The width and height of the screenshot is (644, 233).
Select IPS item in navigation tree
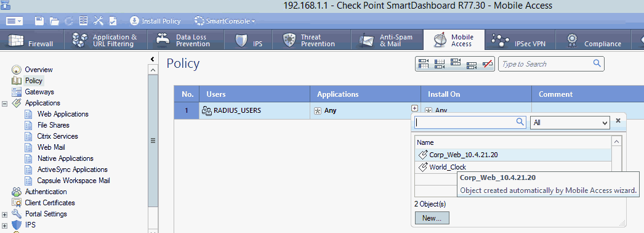coord(30,225)
